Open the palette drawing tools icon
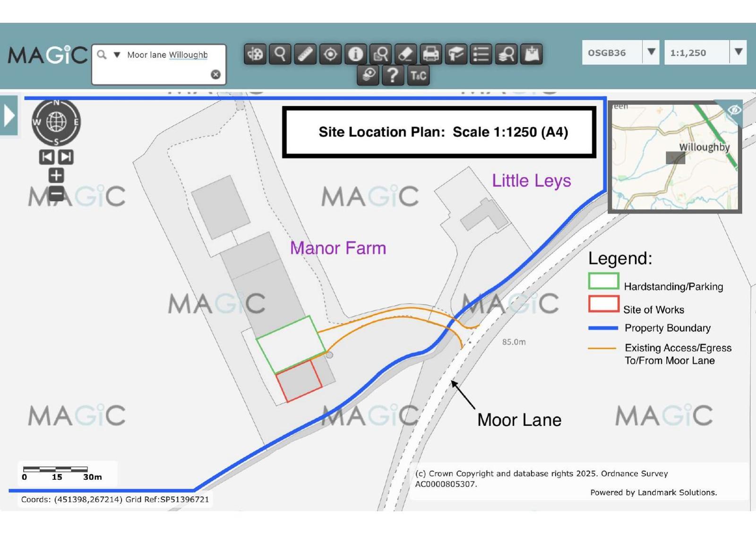 [255, 54]
